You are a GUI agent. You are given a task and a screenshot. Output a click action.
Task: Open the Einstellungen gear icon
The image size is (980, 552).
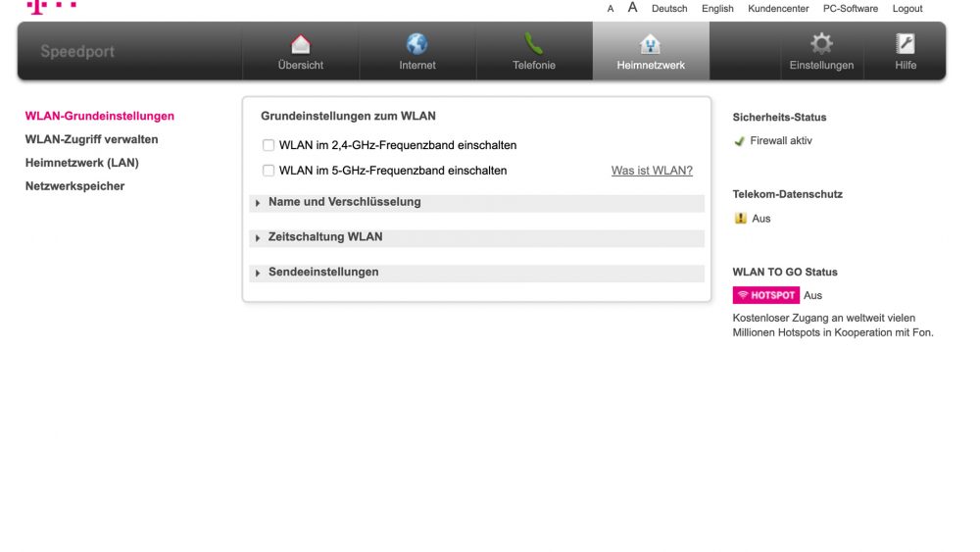tap(821, 43)
